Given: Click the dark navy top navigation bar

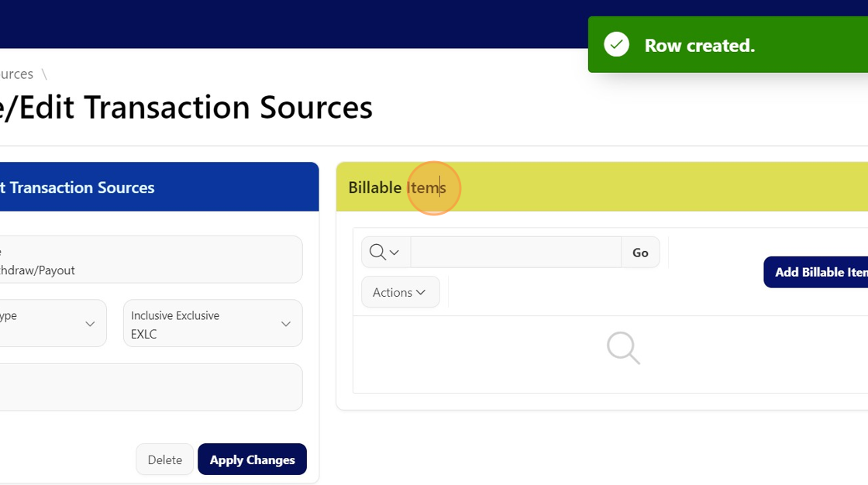Looking at the screenshot, I should click(294, 23).
